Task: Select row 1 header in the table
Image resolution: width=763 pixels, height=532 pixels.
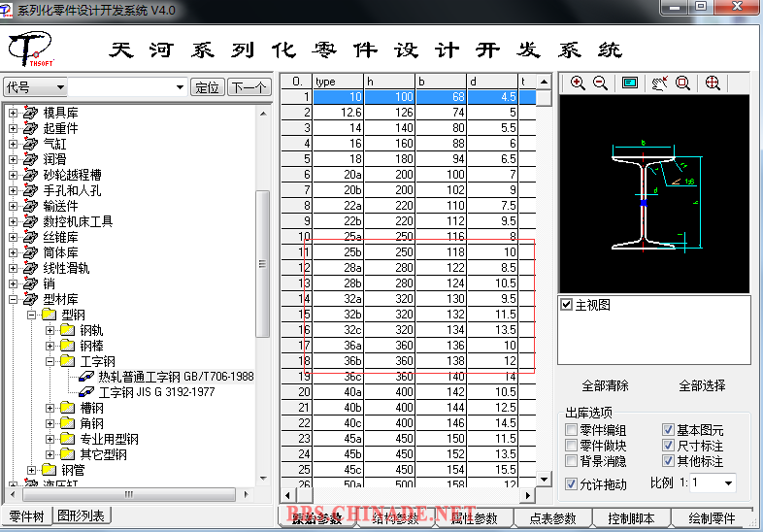Action: pos(297,97)
